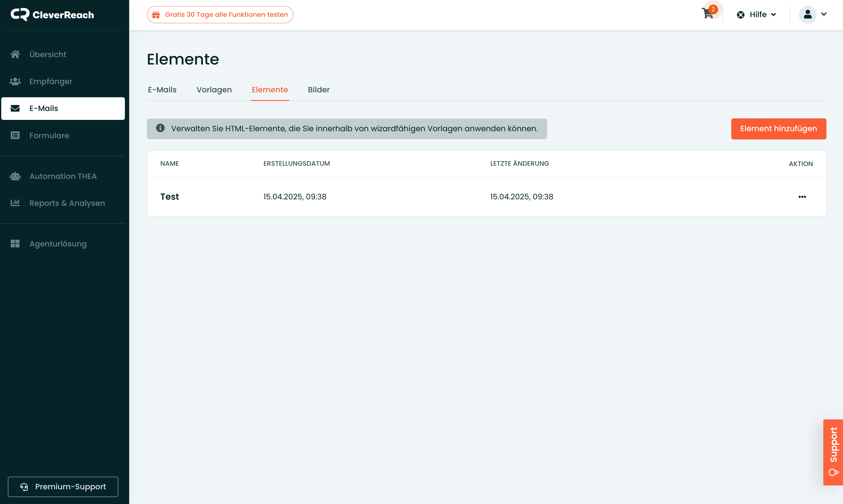The image size is (843, 504).
Task: Click the Element hinzufügen button
Action: [x=778, y=129]
